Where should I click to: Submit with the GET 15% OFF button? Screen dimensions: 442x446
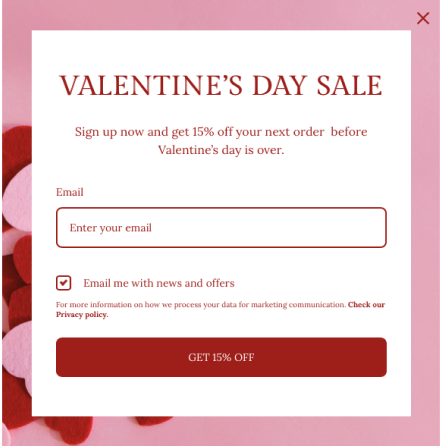pos(221,357)
